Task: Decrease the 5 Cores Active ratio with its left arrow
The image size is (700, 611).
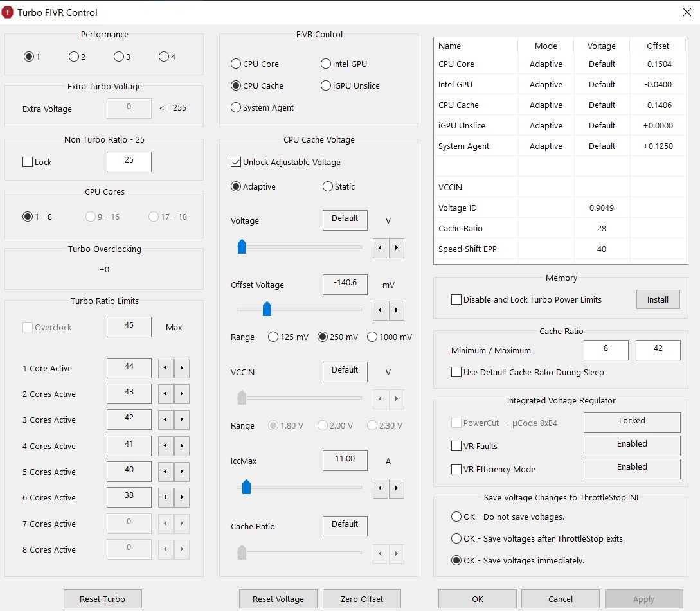Action: [166, 472]
